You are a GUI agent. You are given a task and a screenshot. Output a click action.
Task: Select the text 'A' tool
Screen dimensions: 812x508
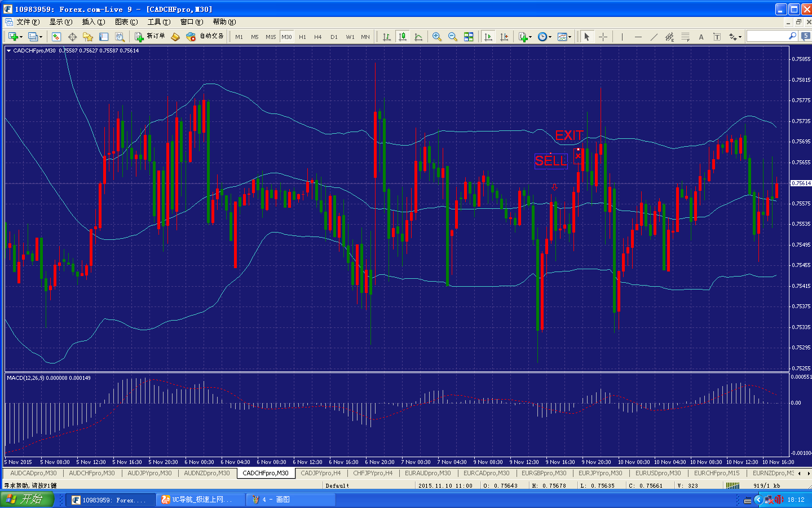[701, 37]
